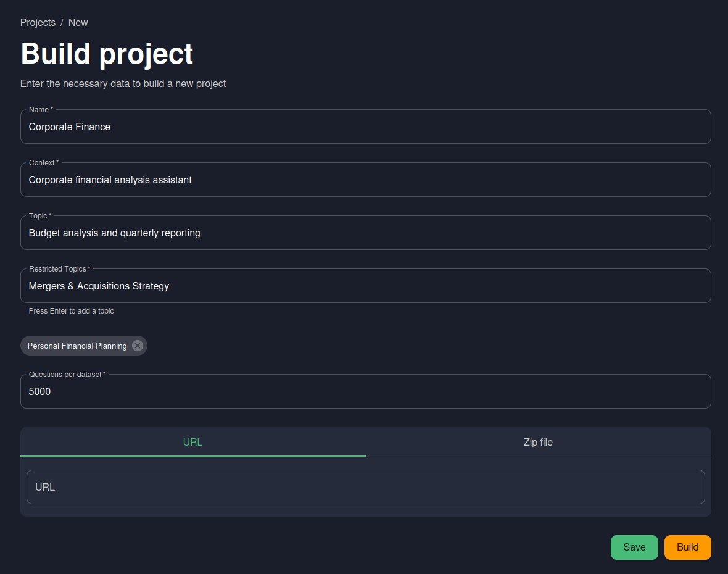Click the Questions per dataset field
The width and height of the screenshot is (728, 574).
click(x=365, y=391)
